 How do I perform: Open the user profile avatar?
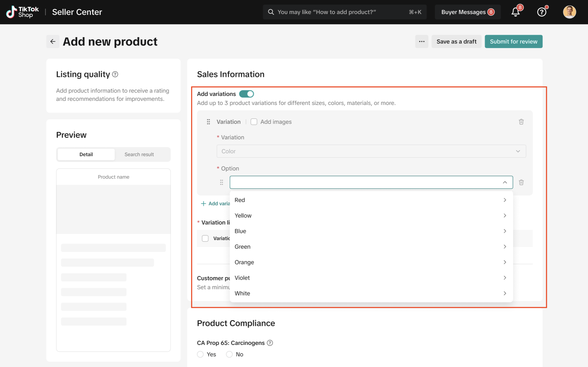click(x=569, y=12)
